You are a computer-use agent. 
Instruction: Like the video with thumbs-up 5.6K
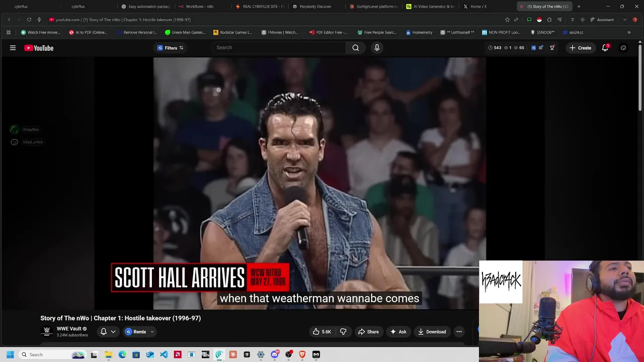321,332
